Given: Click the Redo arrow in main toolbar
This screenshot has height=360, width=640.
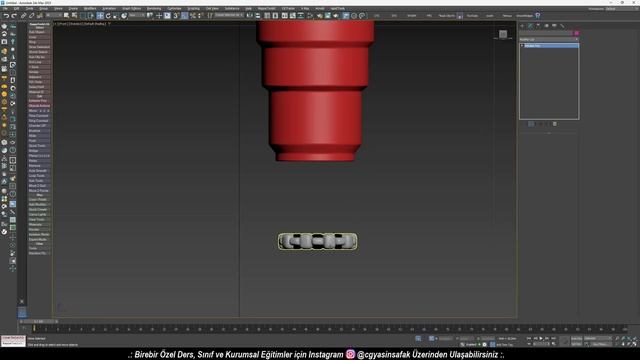Looking at the screenshot, I should pos(14,16).
